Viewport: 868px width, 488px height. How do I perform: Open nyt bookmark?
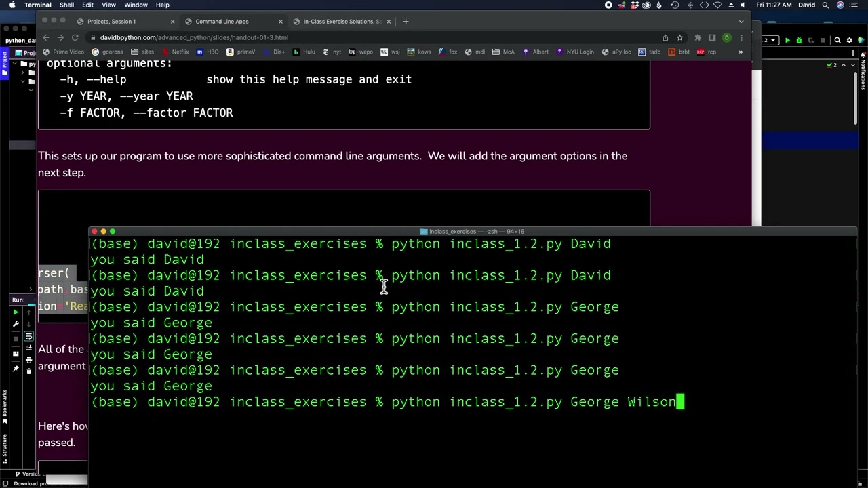click(x=332, y=52)
